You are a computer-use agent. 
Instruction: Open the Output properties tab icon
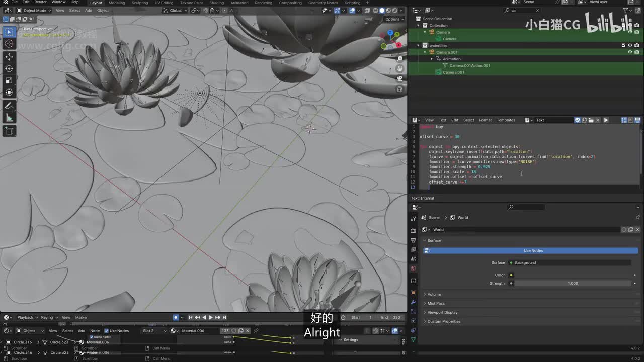(413, 240)
